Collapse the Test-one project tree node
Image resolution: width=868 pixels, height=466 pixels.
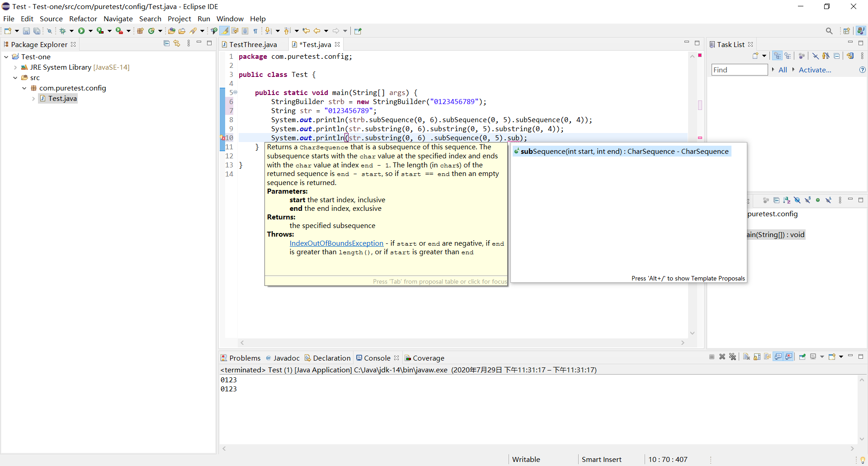click(6, 57)
